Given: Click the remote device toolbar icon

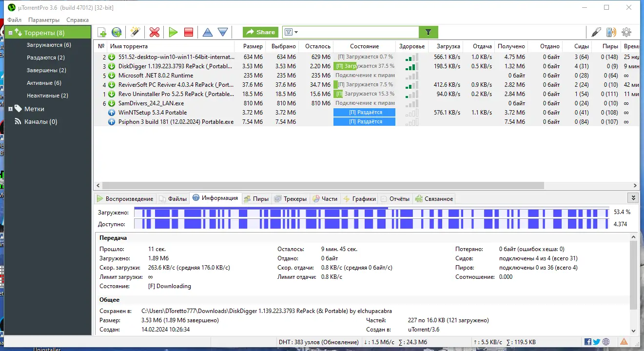Looking at the screenshot, I should [x=611, y=32].
